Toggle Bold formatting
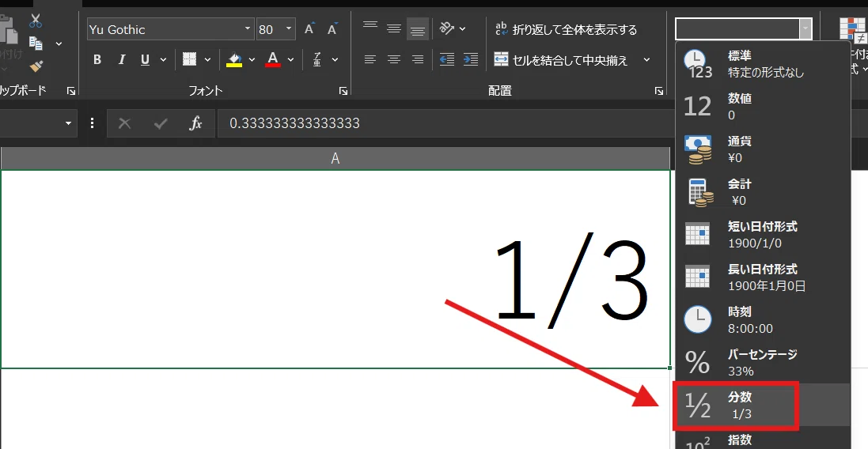The width and height of the screenshot is (868, 449). tap(97, 60)
